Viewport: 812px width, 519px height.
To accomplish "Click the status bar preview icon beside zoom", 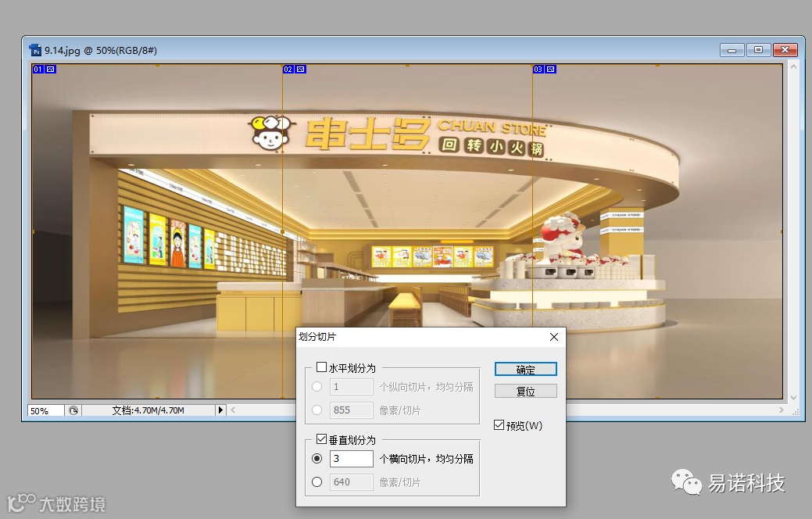I will [x=73, y=411].
